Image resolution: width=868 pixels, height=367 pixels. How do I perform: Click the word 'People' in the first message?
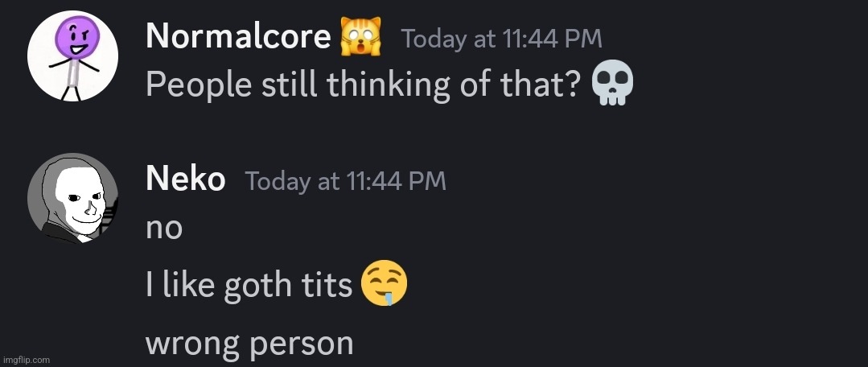pos(200,85)
